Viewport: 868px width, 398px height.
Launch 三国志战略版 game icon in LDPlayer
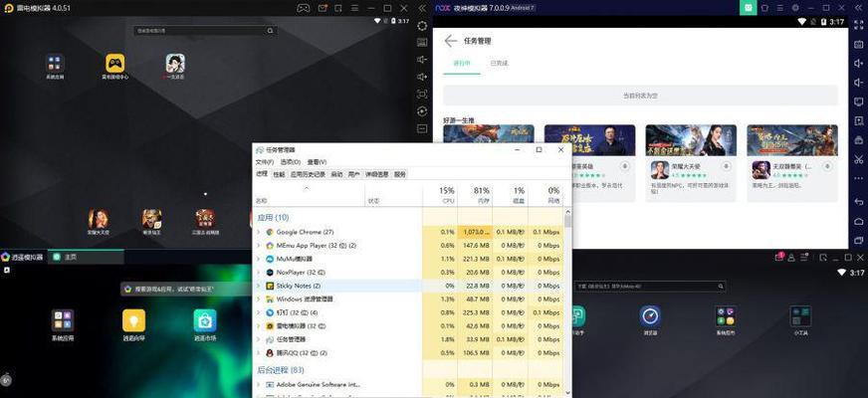pyautogui.click(x=205, y=219)
